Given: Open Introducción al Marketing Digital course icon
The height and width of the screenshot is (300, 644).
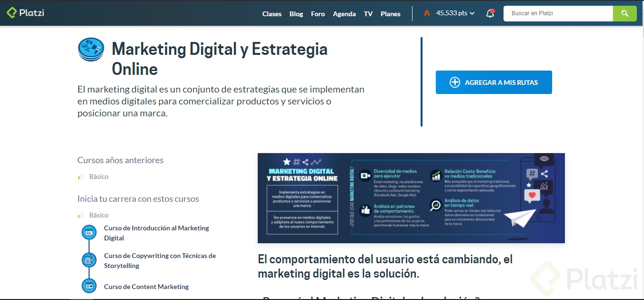Looking at the screenshot, I should coord(89,232).
